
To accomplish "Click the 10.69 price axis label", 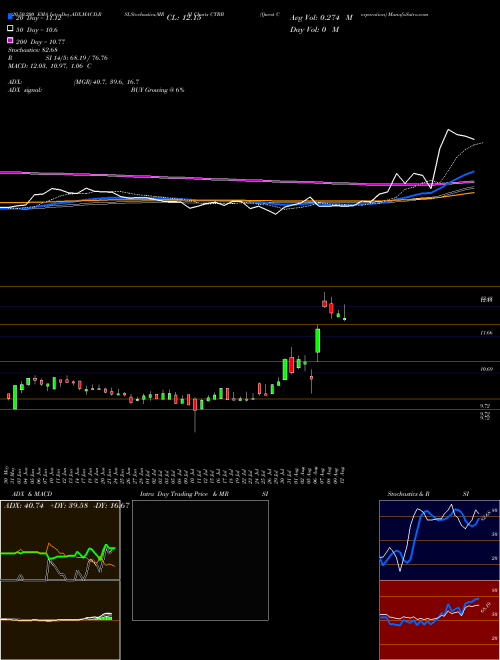I will coord(486,369).
